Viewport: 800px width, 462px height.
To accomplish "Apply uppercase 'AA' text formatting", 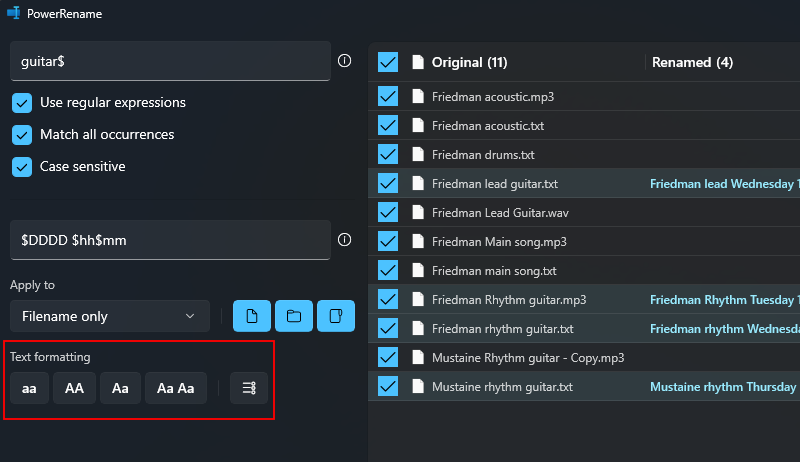I will (74, 388).
